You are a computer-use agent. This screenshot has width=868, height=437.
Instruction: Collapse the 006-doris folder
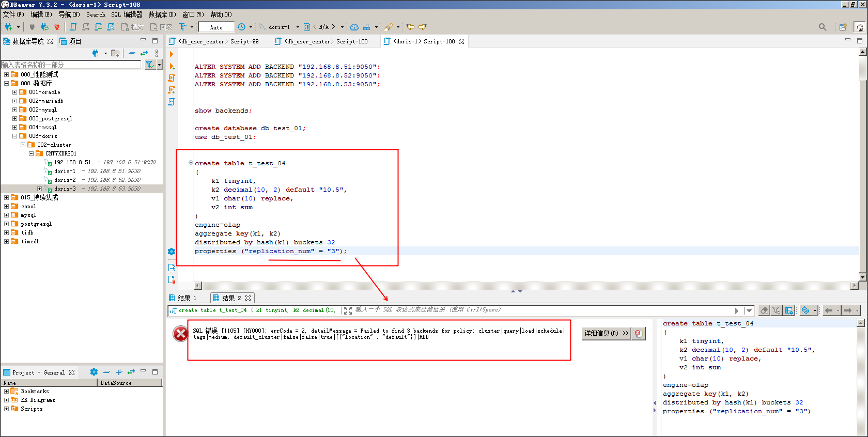coord(14,136)
